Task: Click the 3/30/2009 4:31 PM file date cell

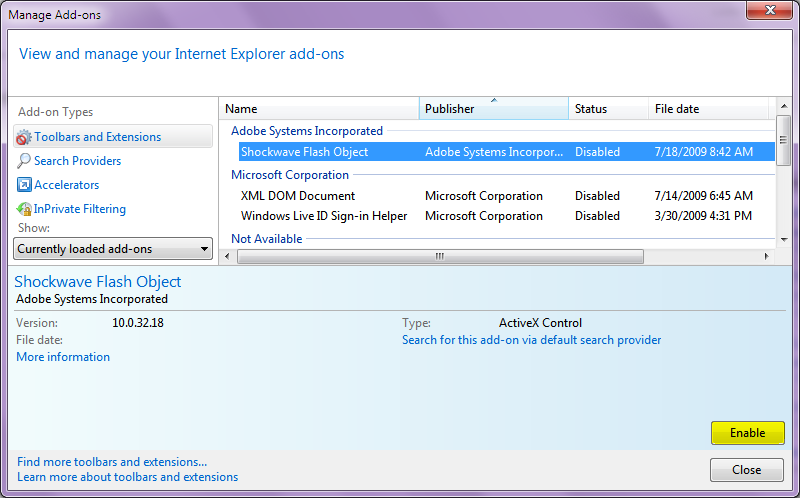Action: pyautogui.click(x=703, y=216)
